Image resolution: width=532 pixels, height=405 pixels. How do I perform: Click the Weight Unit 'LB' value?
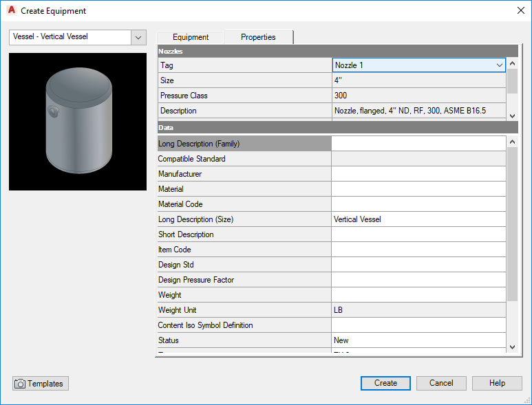pos(418,310)
